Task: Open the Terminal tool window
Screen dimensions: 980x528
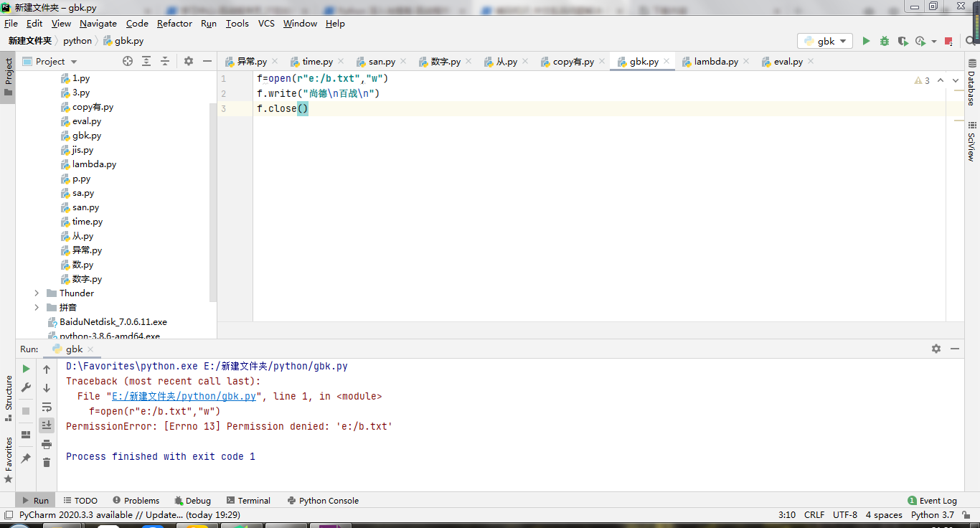Action: [x=248, y=501]
